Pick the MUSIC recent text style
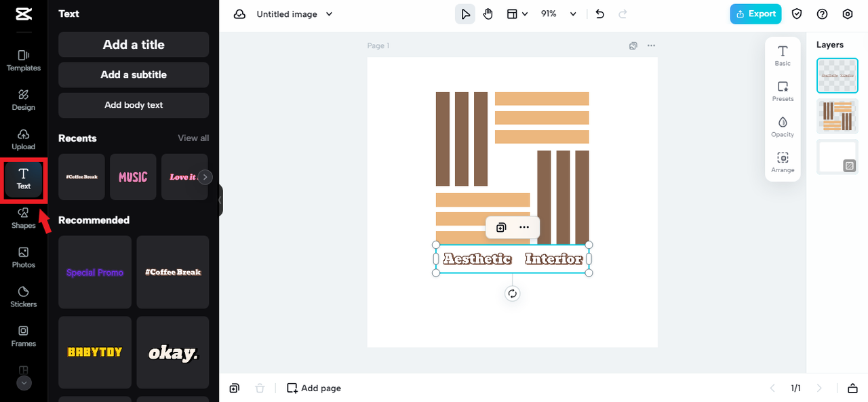 pyautogui.click(x=133, y=177)
